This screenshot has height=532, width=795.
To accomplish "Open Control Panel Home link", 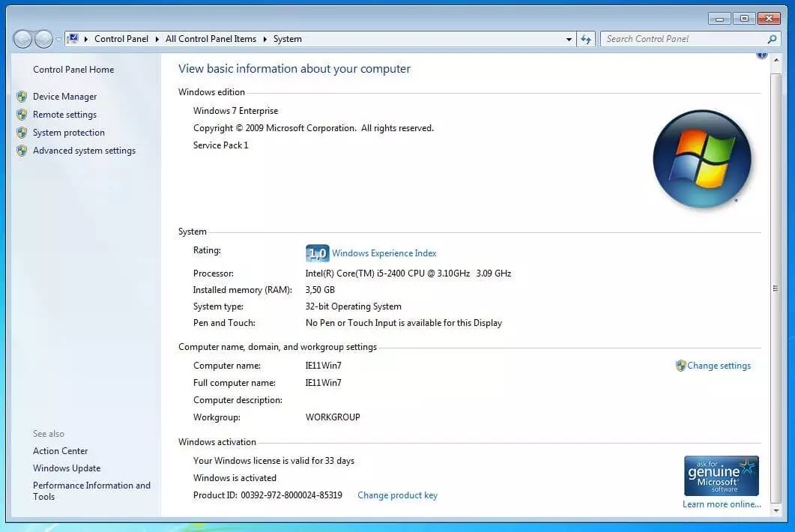I will [73, 70].
